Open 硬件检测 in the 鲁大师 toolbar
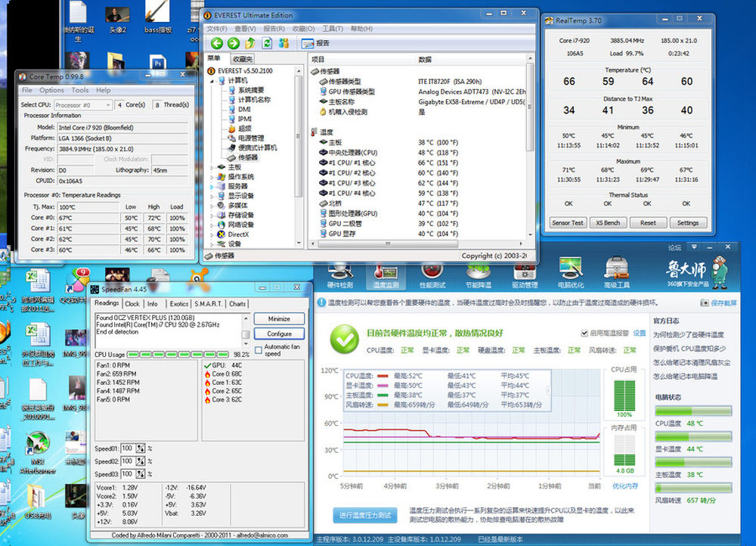 coord(340,276)
